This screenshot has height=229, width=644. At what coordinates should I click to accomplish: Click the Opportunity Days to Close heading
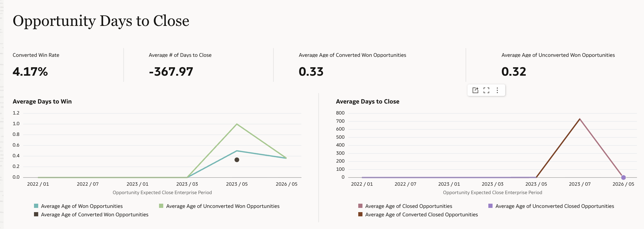coord(101,21)
